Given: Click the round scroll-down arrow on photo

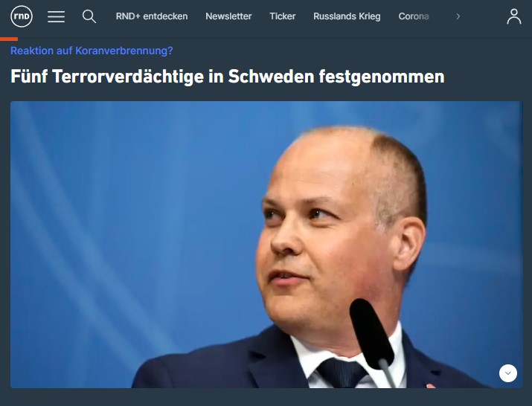Looking at the screenshot, I should point(508,373).
